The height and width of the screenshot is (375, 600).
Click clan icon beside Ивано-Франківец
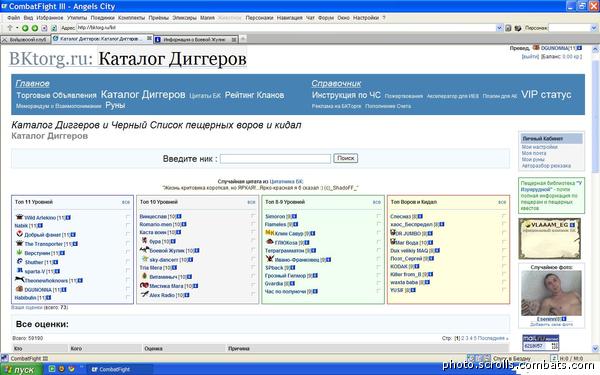270,259
